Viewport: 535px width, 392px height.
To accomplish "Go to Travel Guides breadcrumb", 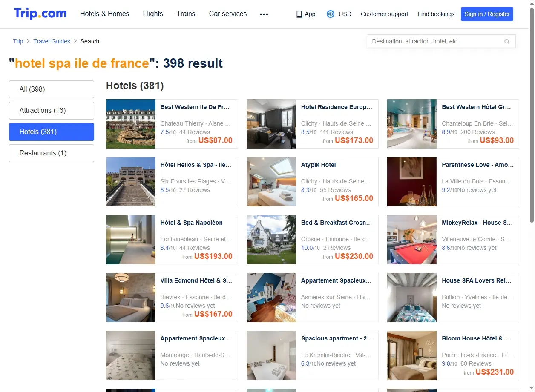I will click(x=52, y=41).
